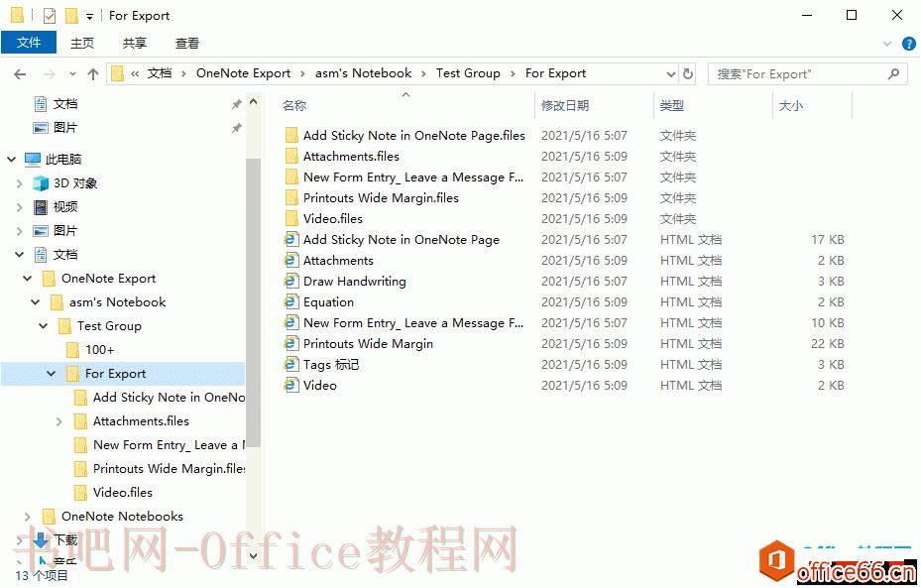Select the Attachments HTML file icon
Image resolution: width=921 pixels, height=588 pixels.
(290, 260)
